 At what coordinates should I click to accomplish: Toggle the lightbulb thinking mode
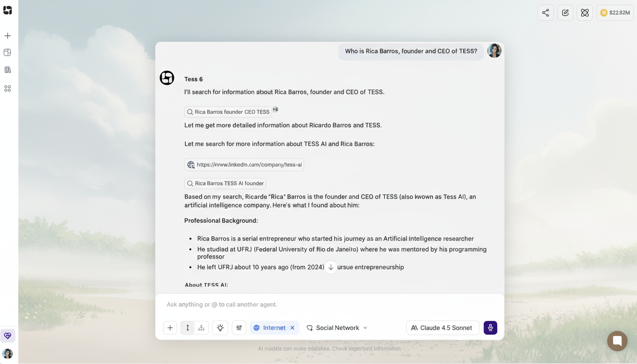click(220, 328)
